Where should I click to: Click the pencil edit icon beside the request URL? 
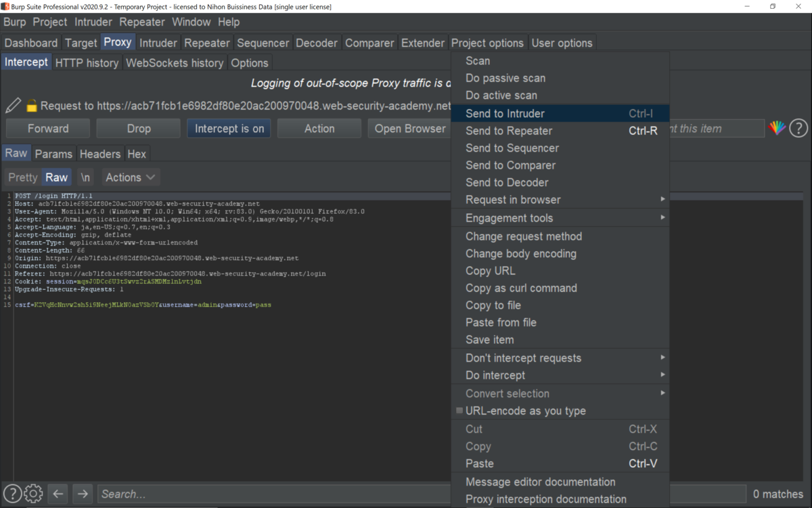13,106
